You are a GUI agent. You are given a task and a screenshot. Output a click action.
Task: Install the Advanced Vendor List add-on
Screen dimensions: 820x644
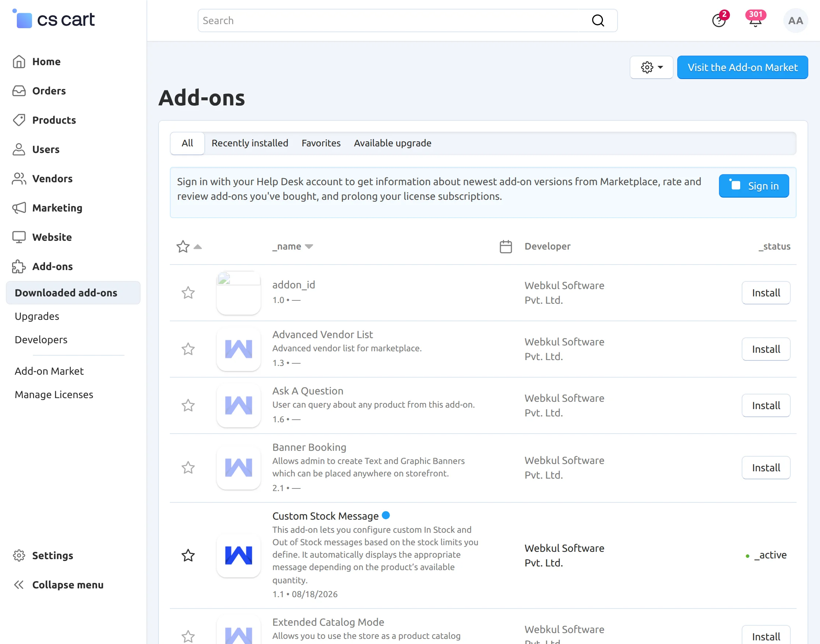tap(766, 349)
